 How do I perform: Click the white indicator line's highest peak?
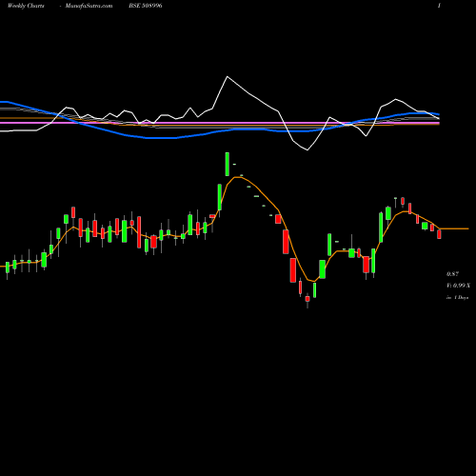click(x=228, y=77)
